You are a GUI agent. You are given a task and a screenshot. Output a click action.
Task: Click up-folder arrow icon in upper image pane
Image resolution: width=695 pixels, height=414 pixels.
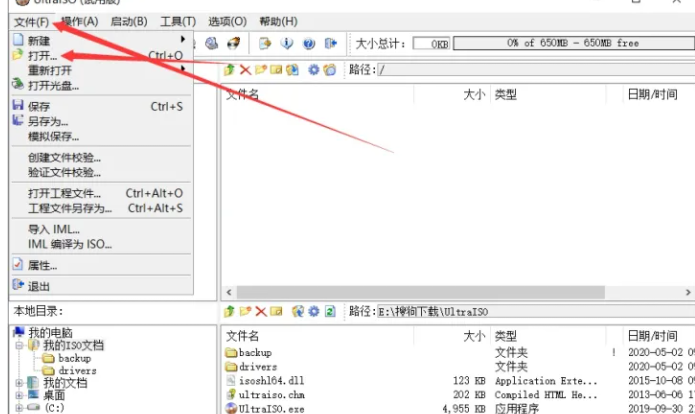230,70
